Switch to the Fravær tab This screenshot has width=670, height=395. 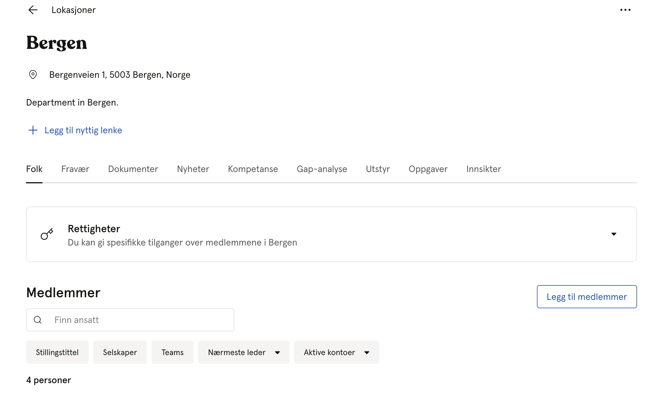75,169
